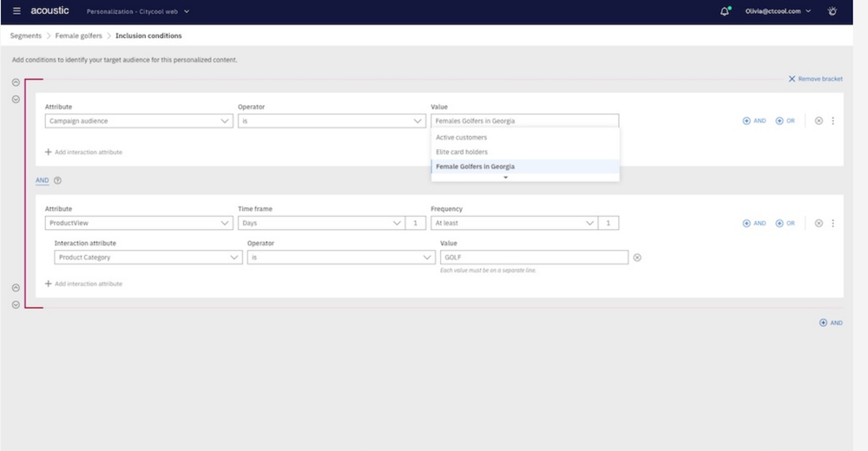868x451 pixels.
Task: Open the Days time frame dropdown
Action: pyautogui.click(x=322, y=223)
